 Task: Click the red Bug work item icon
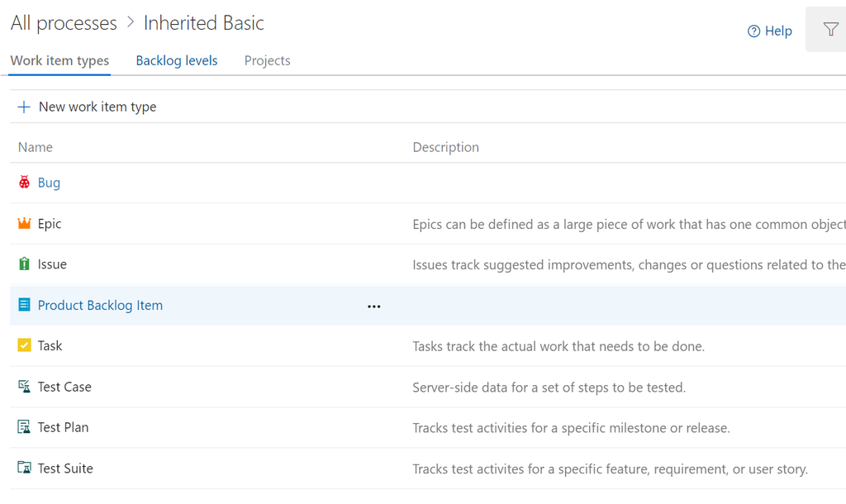click(x=24, y=183)
